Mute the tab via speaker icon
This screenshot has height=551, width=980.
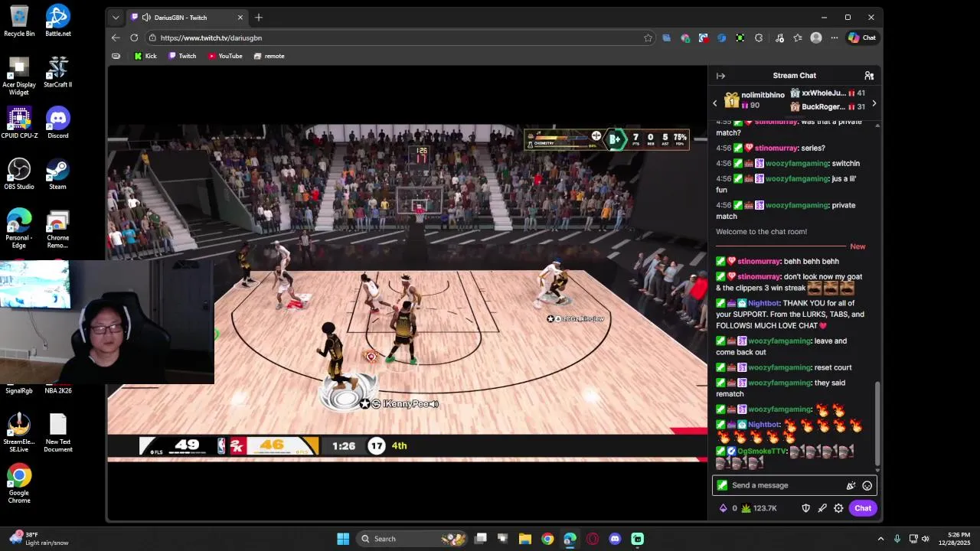click(x=146, y=18)
